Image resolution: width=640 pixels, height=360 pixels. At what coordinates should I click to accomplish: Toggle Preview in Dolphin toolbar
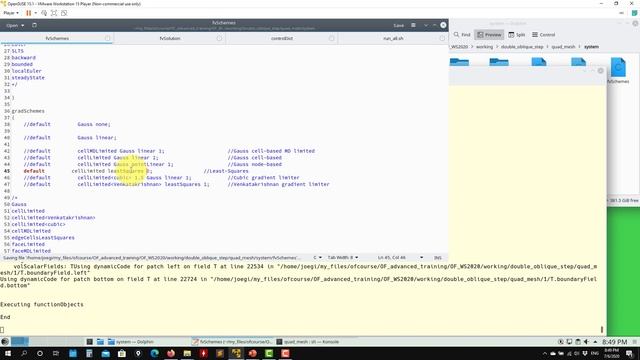489,35
